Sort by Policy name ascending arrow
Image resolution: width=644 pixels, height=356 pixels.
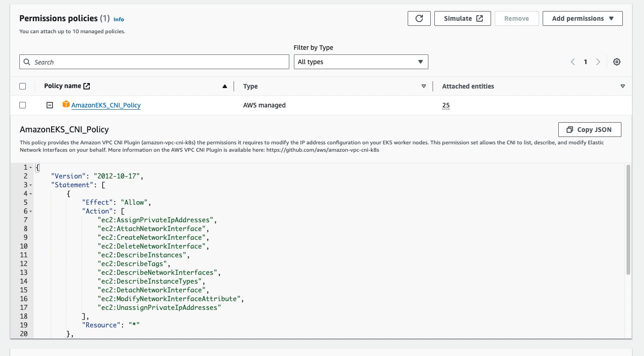pos(225,86)
